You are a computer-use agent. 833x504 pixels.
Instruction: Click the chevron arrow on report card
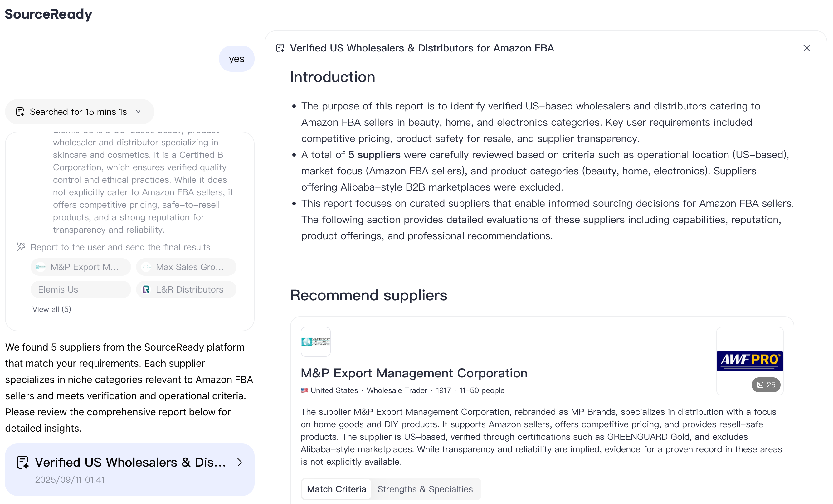(x=239, y=462)
